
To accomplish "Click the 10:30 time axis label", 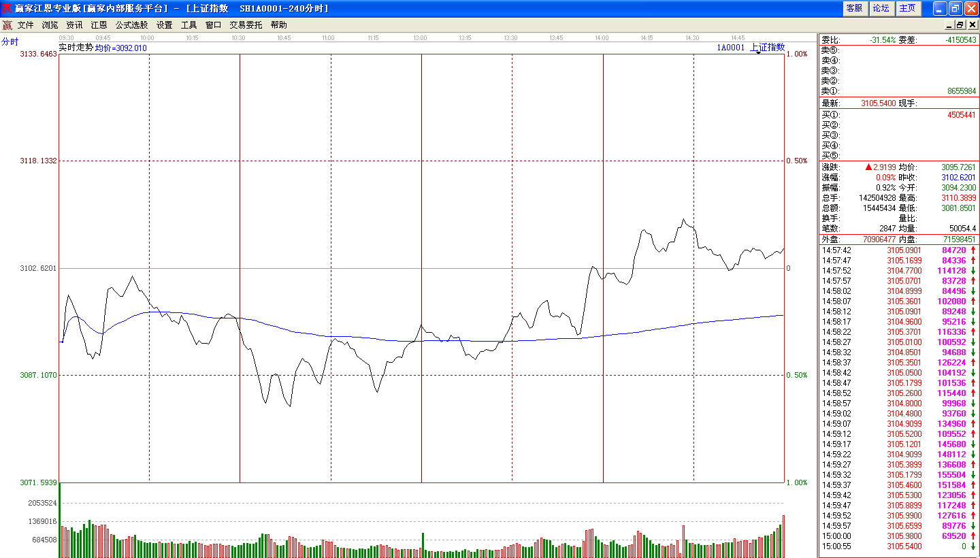I will point(238,38).
